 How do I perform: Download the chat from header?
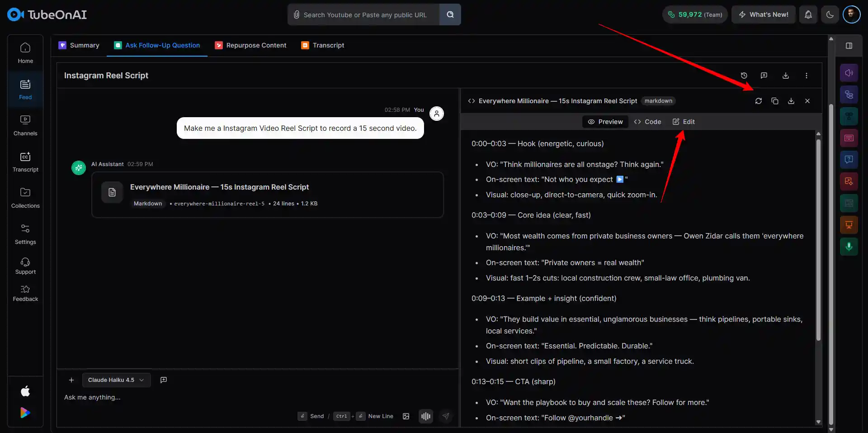pyautogui.click(x=786, y=76)
